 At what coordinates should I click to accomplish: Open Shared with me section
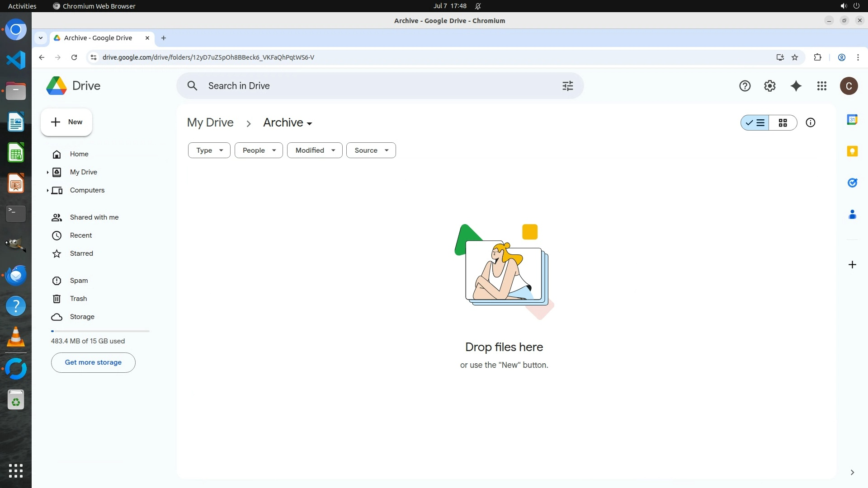coord(94,217)
